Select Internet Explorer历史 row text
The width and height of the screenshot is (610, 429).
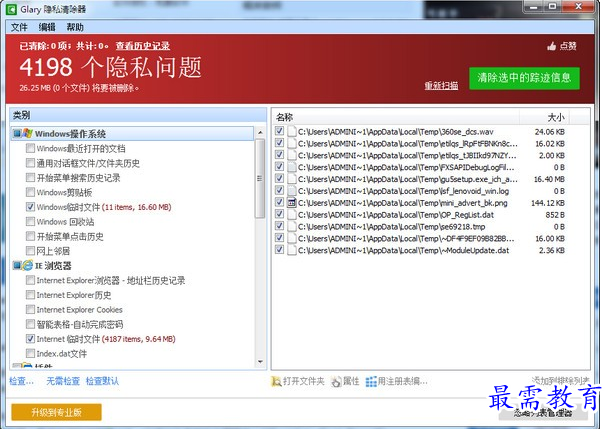74,295
